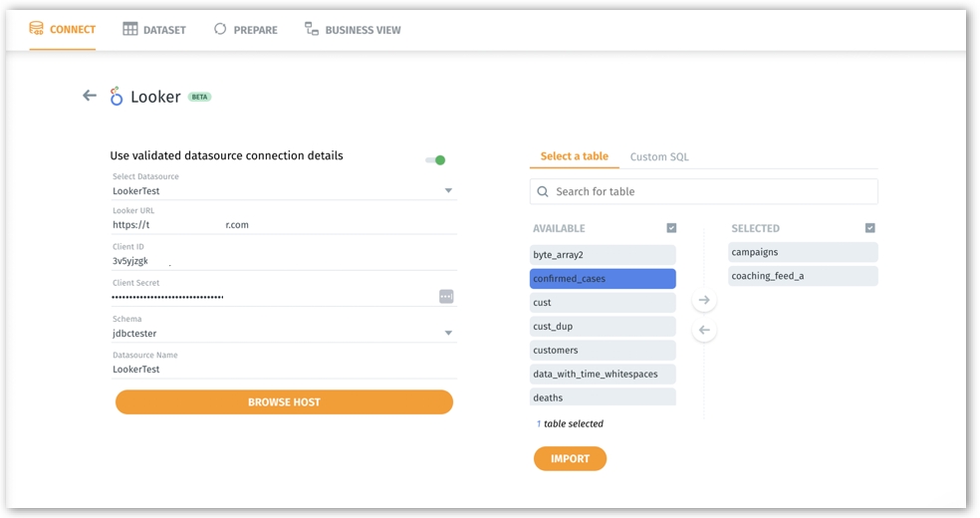Open the Schema dropdown
Viewport: 980px width, 518px height.
448,334
